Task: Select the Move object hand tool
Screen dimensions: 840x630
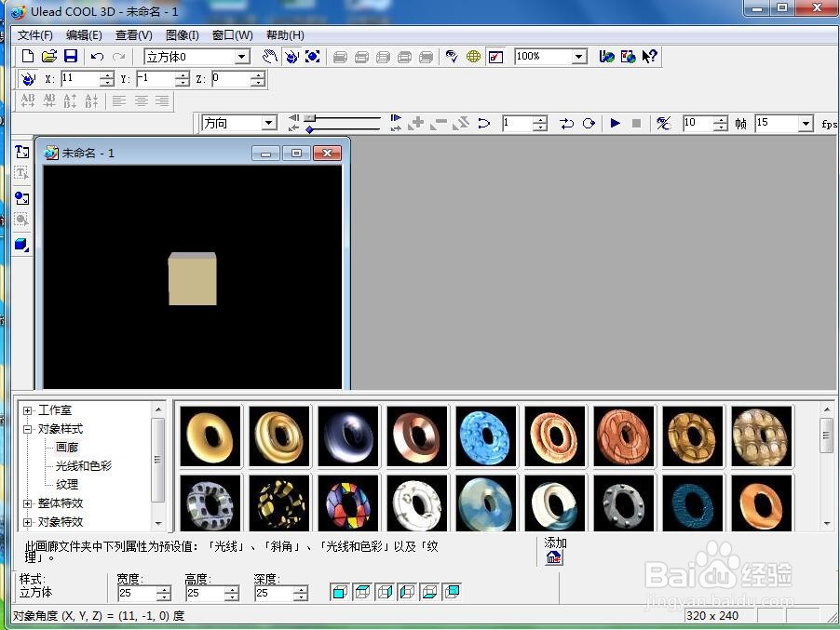Action: 270,56
